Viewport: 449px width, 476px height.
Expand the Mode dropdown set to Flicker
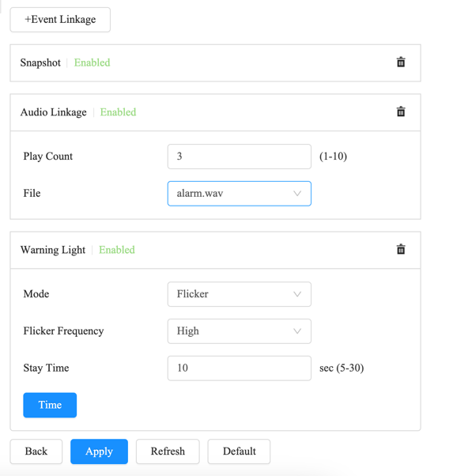[x=240, y=294]
